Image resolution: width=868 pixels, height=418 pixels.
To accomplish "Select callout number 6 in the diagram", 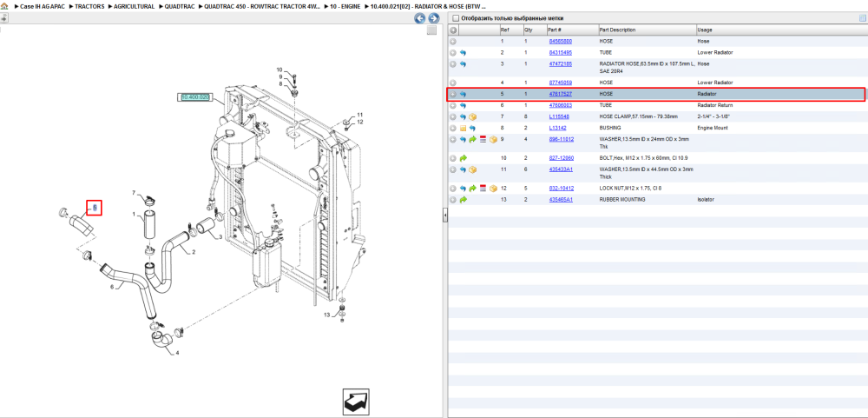I will pos(112,287).
